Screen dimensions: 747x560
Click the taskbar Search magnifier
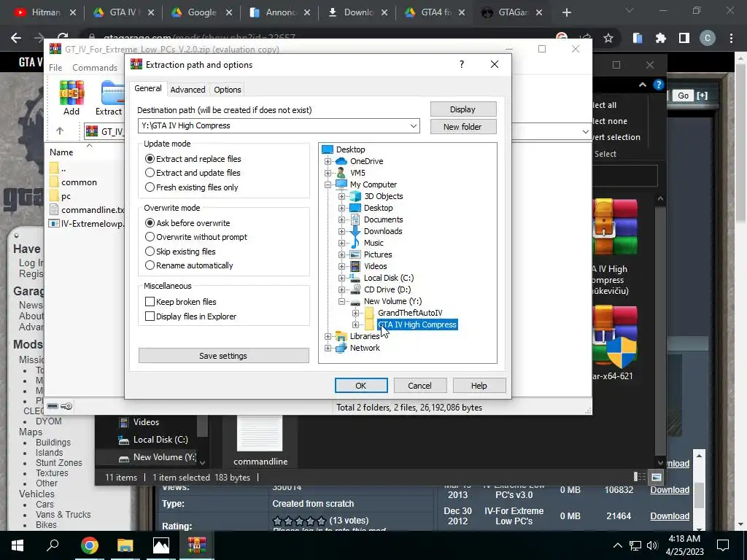point(53,545)
